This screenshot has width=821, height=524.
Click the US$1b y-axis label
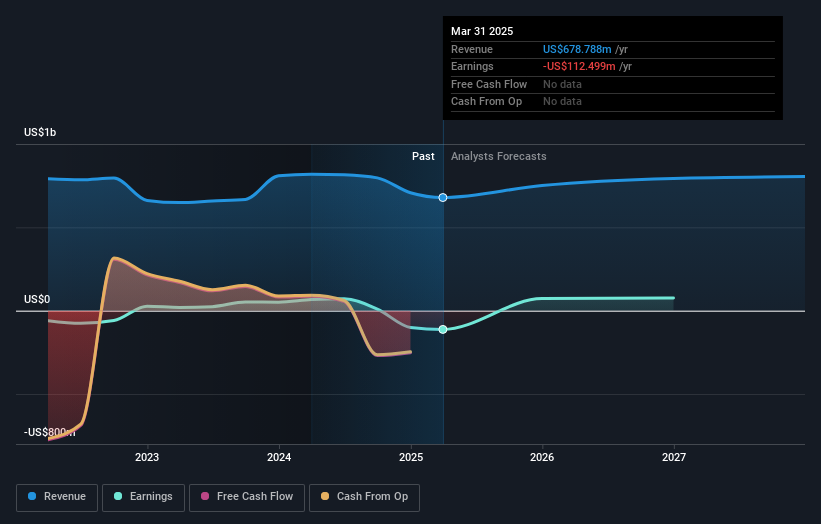click(x=40, y=132)
